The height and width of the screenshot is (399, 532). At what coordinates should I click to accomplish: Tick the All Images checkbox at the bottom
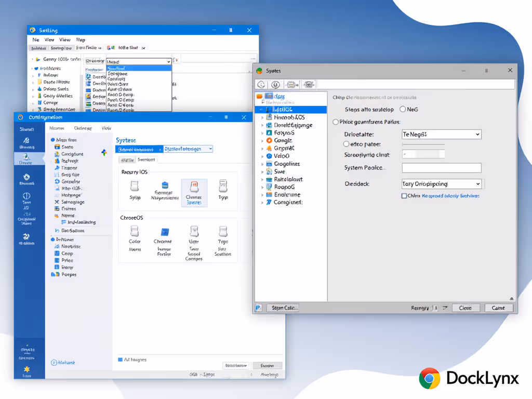pyautogui.click(x=120, y=359)
